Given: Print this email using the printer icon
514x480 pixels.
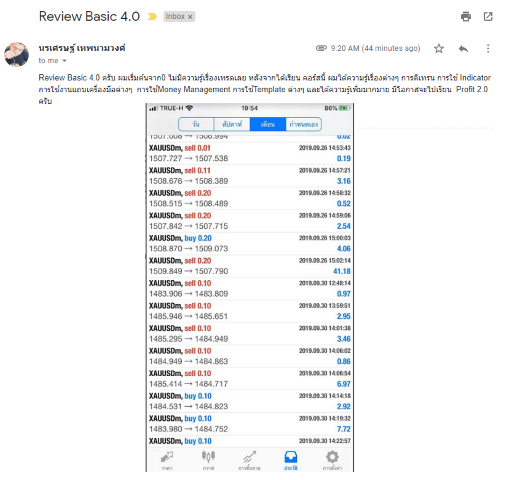Looking at the screenshot, I should coord(466,16).
